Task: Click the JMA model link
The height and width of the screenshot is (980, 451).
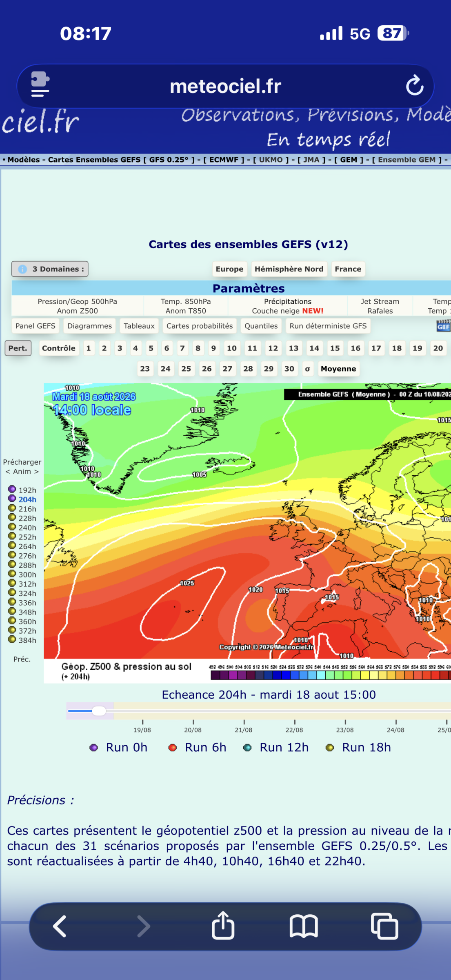Action: [x=311, y=160]
